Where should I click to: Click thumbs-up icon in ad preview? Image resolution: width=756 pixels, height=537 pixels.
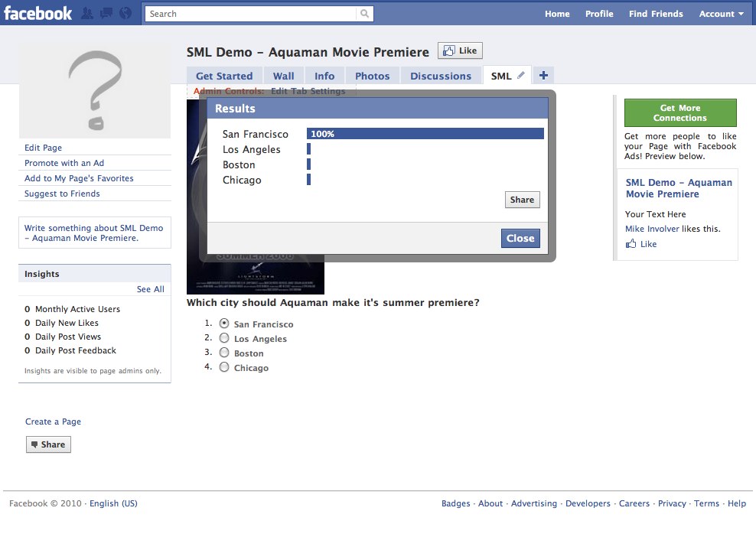631,244
